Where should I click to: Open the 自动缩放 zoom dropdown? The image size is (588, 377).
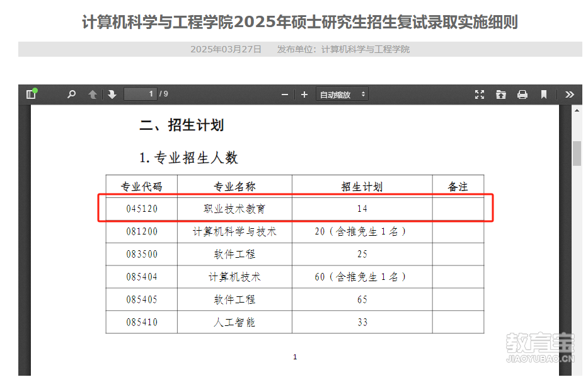(342, 95)
